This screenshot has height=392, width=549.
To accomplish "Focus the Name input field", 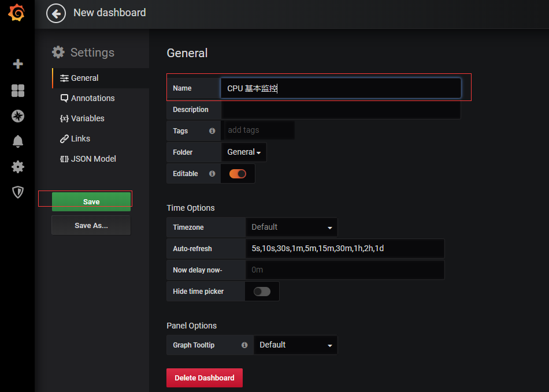I will point(341,88).
